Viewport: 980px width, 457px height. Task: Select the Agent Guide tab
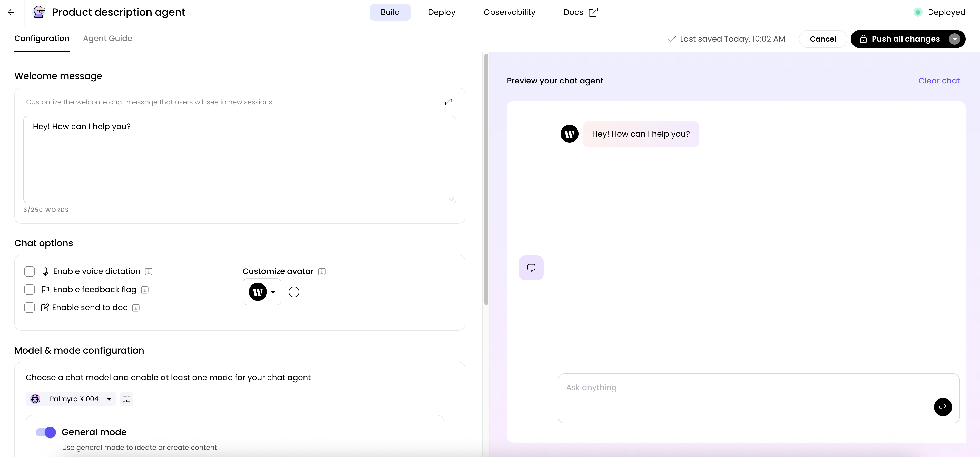click(x=108, y=39)
